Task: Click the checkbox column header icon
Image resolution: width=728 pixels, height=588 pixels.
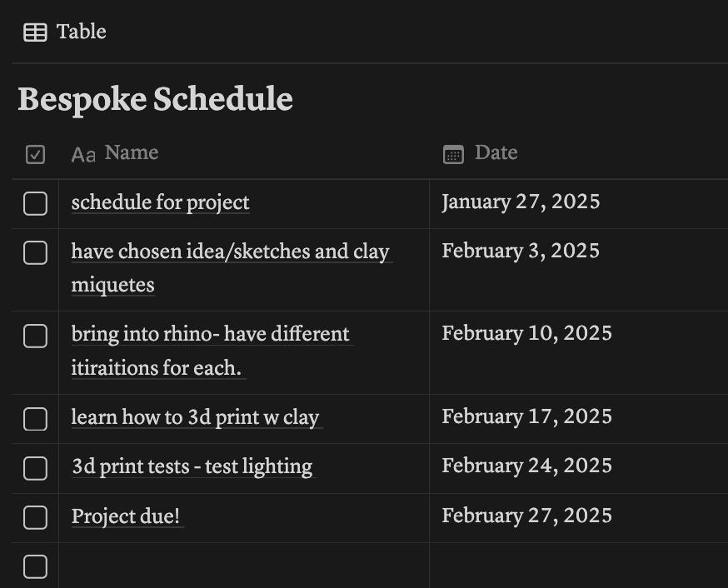Action: coord(35,155)
